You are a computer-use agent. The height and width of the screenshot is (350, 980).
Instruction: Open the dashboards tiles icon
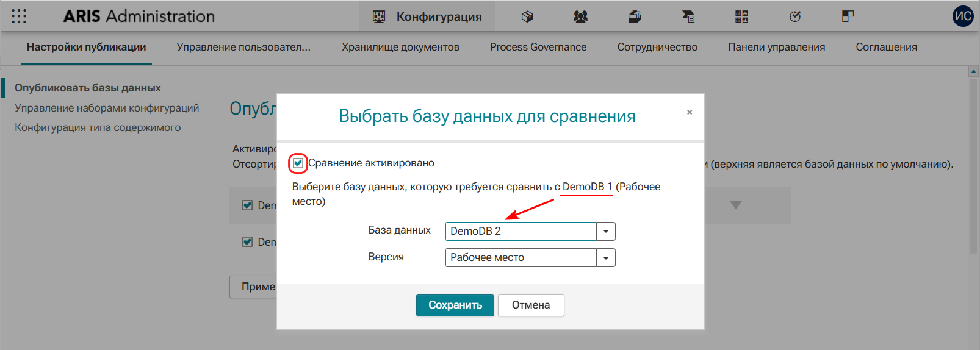741,16
